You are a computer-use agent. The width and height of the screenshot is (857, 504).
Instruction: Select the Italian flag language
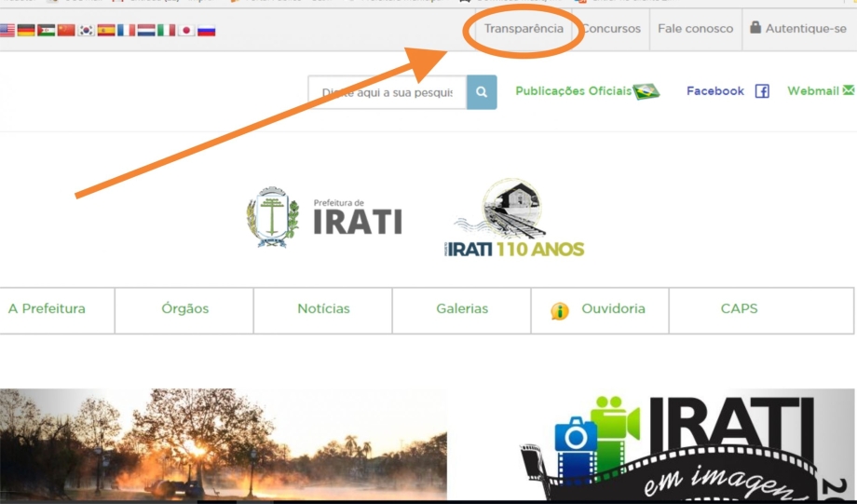pos(166,30)
